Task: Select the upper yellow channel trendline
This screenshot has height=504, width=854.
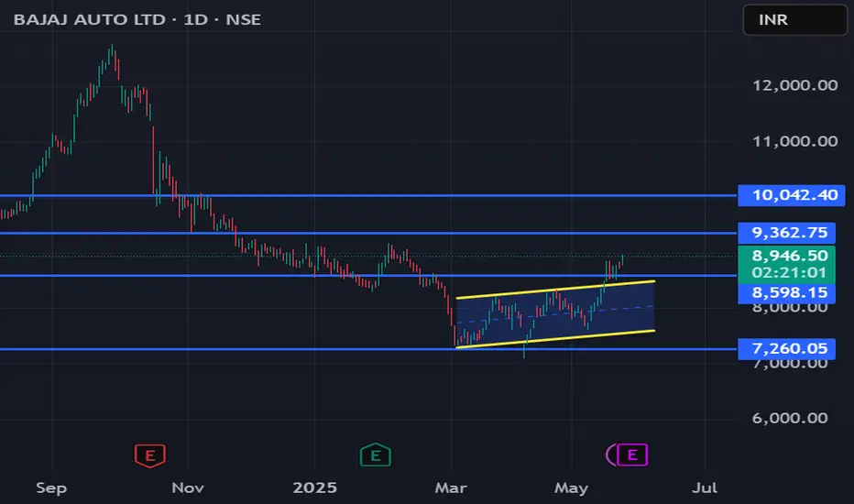Action: click(555, 290)
